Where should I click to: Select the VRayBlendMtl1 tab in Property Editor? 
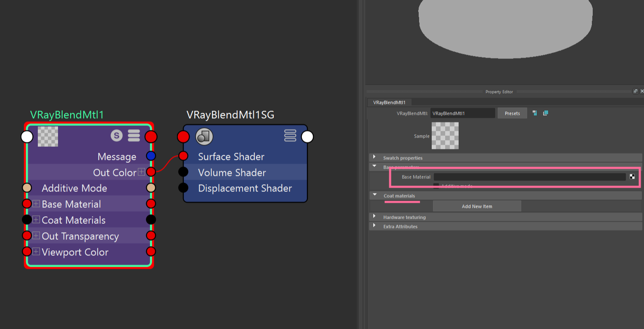[x=389, y=102]
